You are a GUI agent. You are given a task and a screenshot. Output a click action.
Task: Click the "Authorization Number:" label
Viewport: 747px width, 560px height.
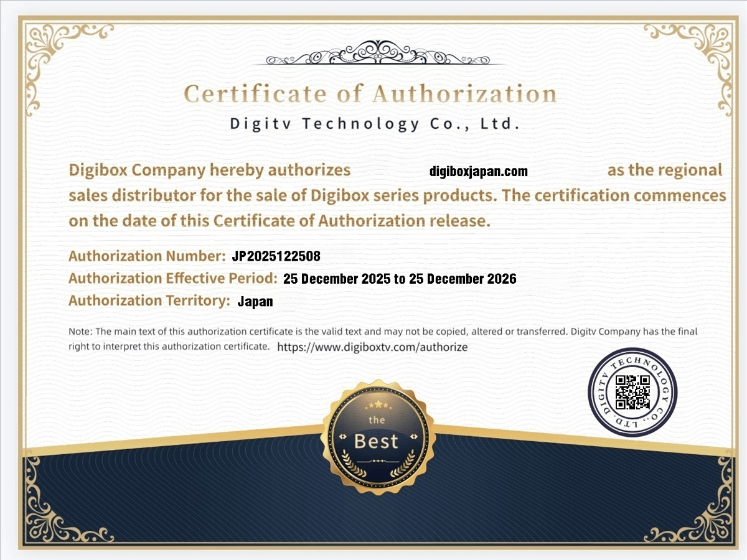[x=147, y=256]
